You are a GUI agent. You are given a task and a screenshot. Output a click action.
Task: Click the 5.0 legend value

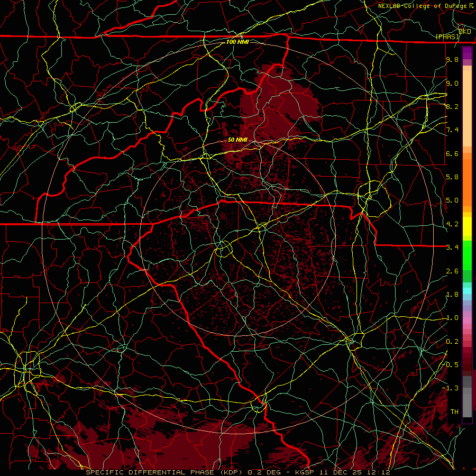coord(452,200)
